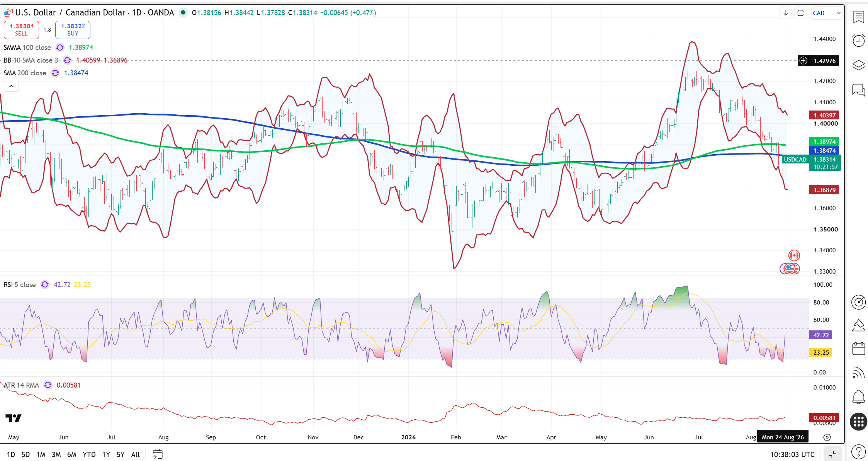Image resolution: width=868 pixels, height=461 pixels.
Task: Click the red 1.36879 price axis label
Action: (x=824, y=190)
